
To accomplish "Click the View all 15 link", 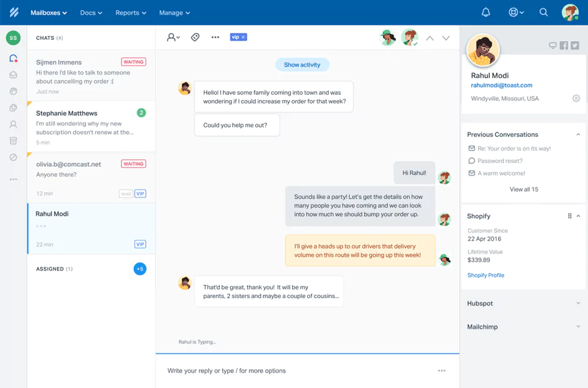I will [524, 189].
